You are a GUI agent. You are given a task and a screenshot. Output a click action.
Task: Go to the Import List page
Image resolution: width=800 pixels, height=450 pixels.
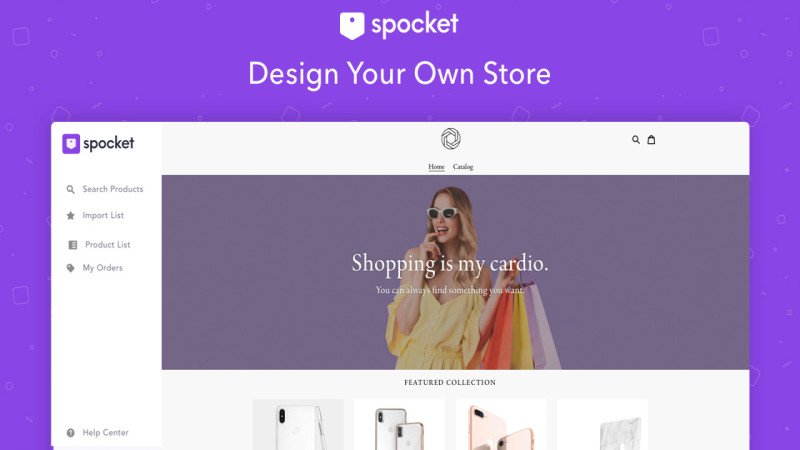[103, 215]
